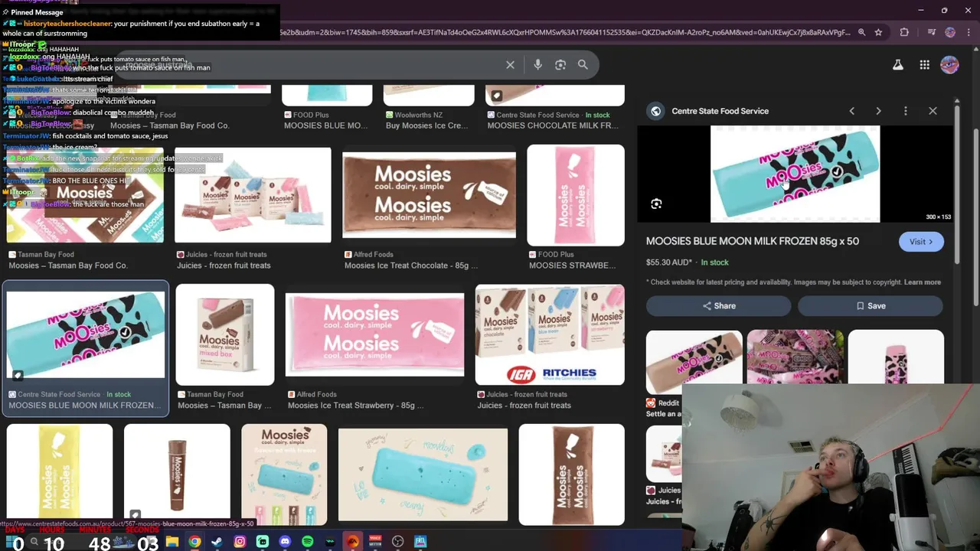Go to previous image in preview panel
This screenshot has height=551, width=980.
coord(851,111)
